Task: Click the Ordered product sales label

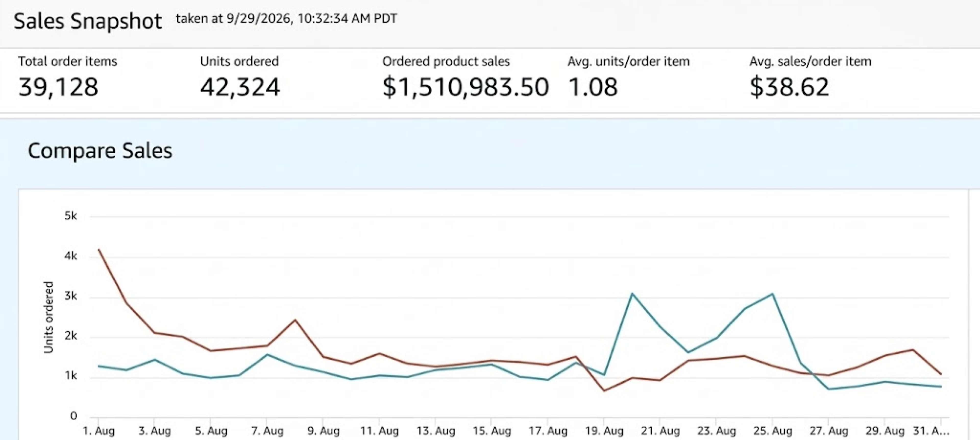Action: tap(446, 61)
